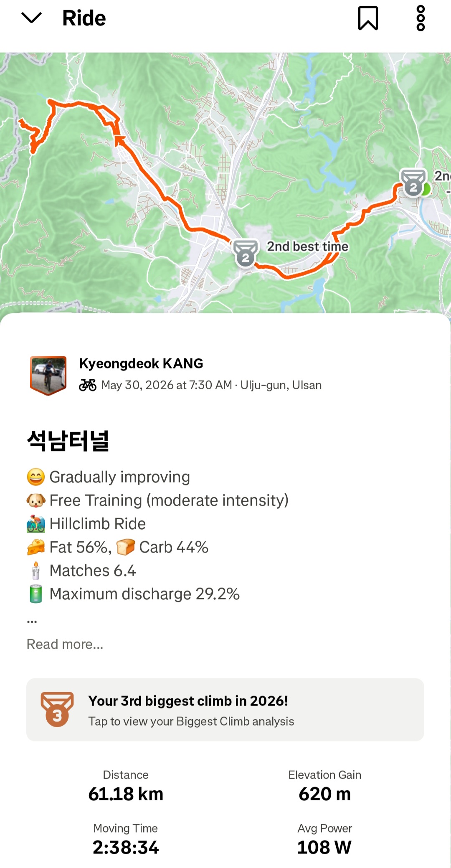Open Kyeongdeok KANG's profile picture

point(48,375)
